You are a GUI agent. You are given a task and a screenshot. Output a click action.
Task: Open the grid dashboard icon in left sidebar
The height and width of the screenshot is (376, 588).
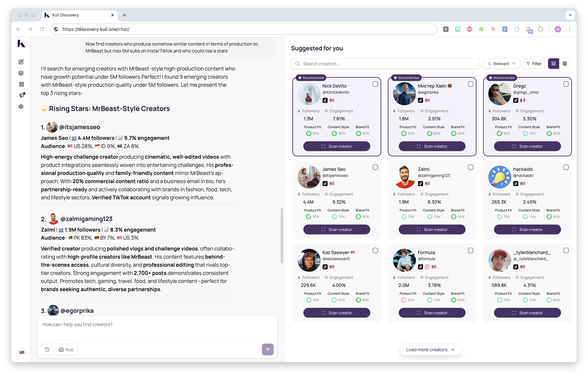click(x=21, y=84)
